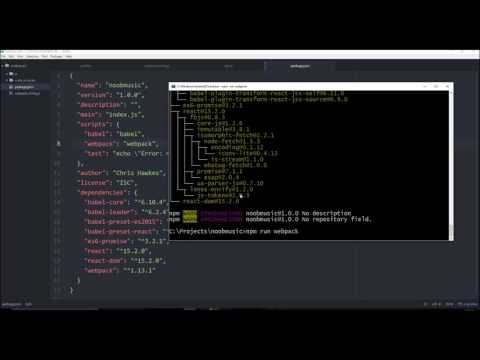This screenshot has width=480, height=360.
Task: Click the "license": "ISC" line
Action: click(107, 183)
